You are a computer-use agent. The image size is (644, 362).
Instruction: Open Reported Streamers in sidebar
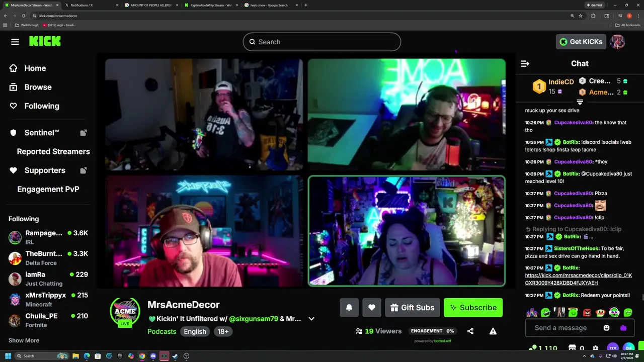click(x=53, y=151)
